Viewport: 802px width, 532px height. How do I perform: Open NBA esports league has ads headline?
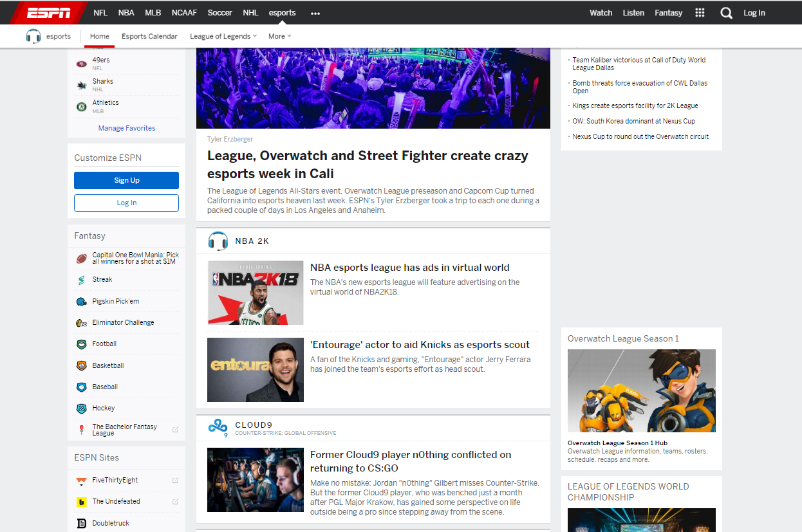[410, 268]
